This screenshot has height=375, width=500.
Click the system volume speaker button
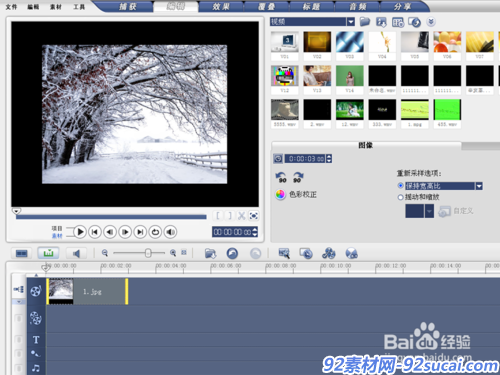[x=170, y=232]
